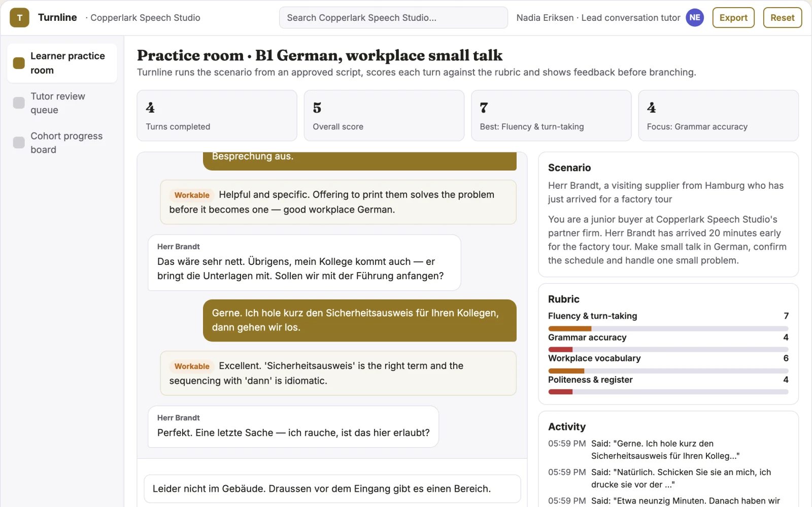This screenshot has height=507, width=812.
Task: Click activity entry "Gerne. Ich hole kurz den"
Action: pyautogui.click(x=668, y=450)
